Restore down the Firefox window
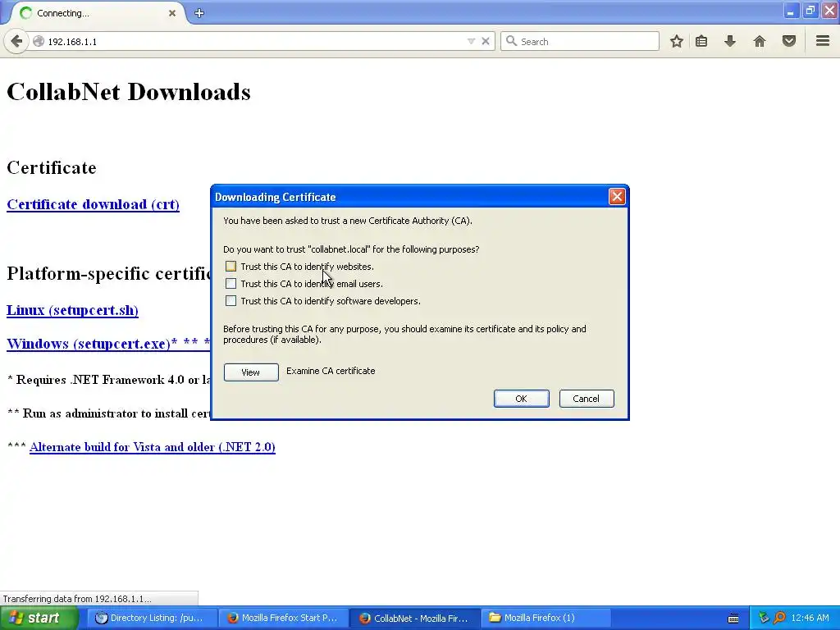 [810, 11]
